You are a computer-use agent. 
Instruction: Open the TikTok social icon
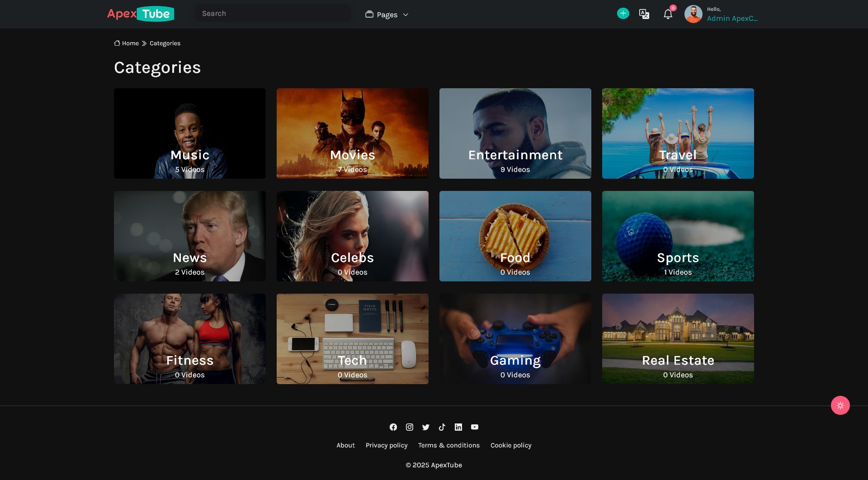coord(442,427)
